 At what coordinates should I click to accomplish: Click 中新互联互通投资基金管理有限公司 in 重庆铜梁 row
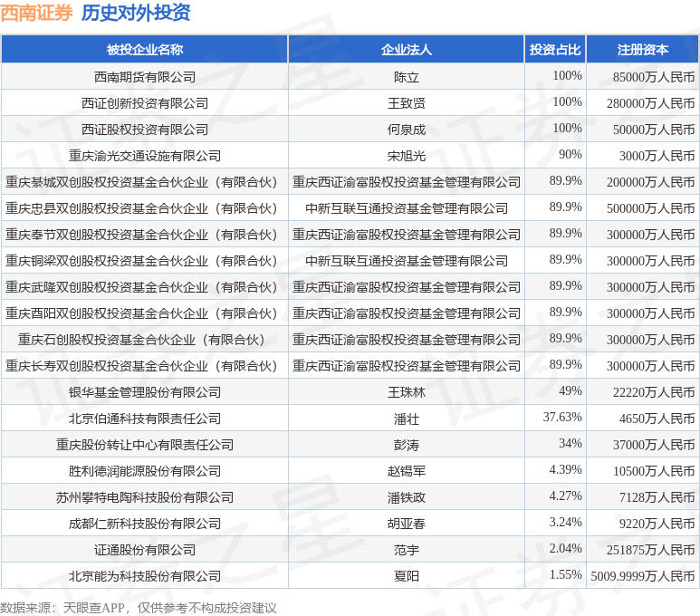407,261
